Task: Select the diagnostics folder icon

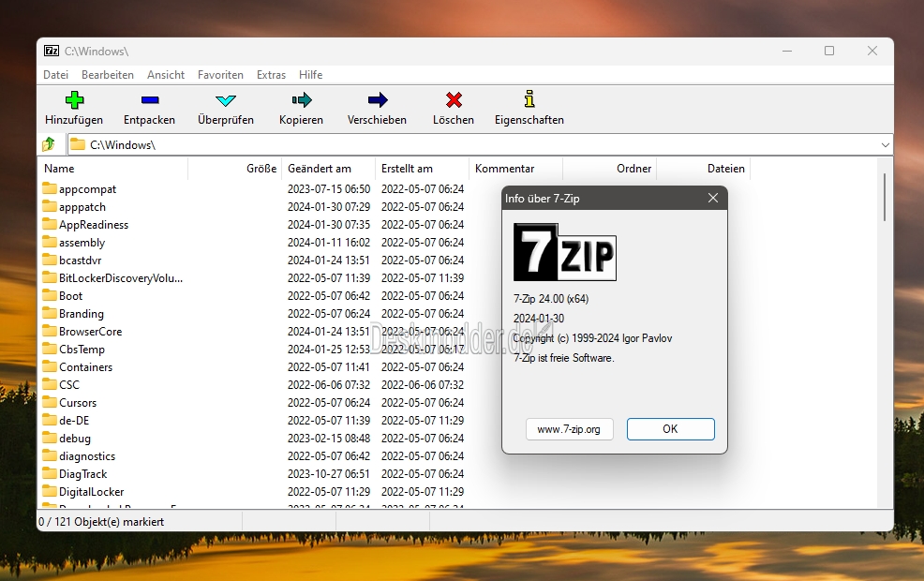Action: (x=50, y=455)
